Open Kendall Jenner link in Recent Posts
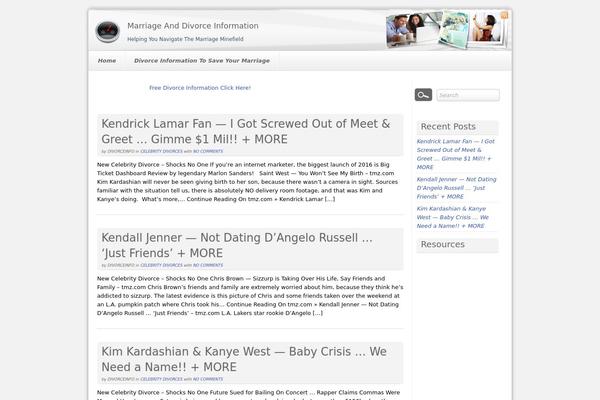The width and height of the screenshot is (600, 400). point(456,188)
